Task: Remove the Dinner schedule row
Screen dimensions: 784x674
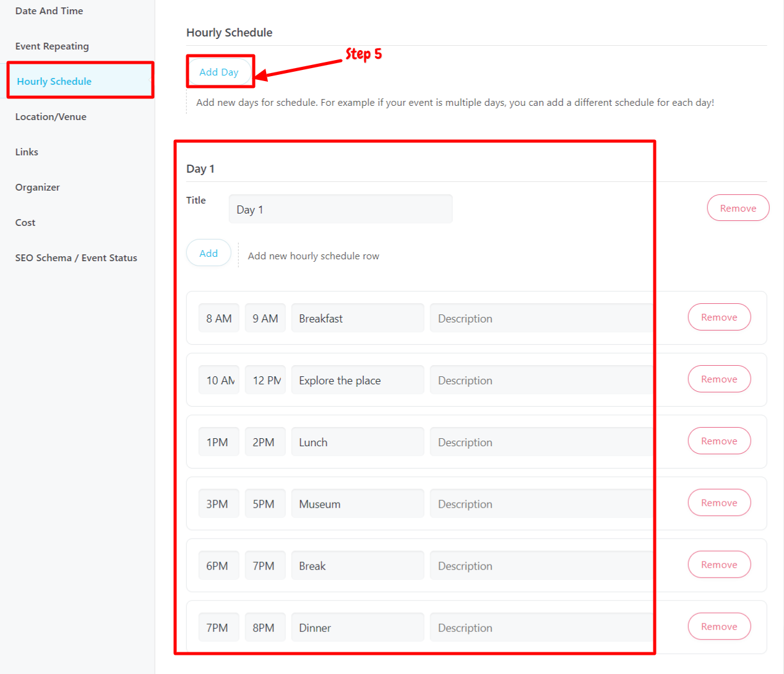Action: pyautogui.click(x=719, y=626)
